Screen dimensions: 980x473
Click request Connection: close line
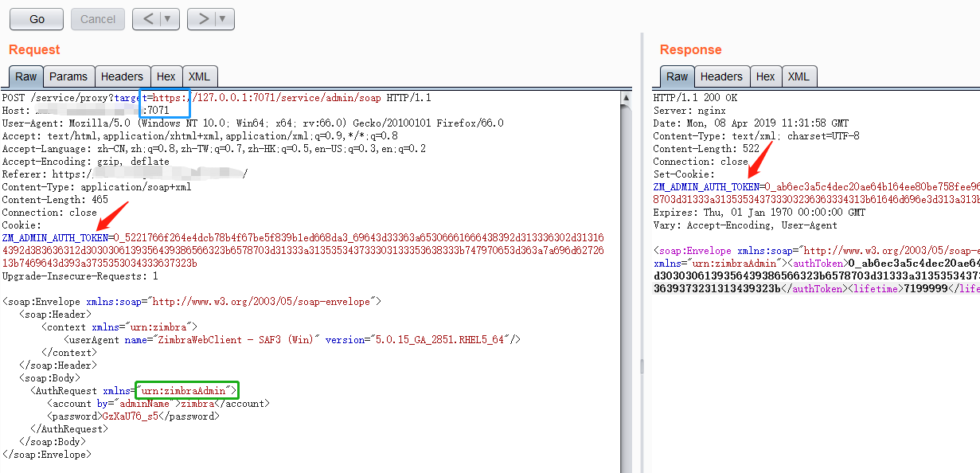coord(50,213)
